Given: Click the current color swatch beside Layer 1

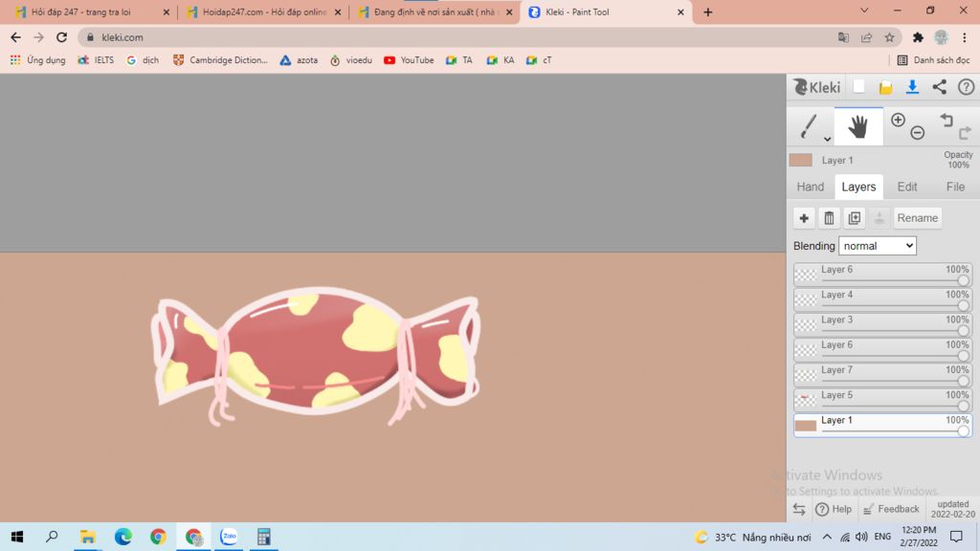Looking at the screenshot, I should (801, 160).
